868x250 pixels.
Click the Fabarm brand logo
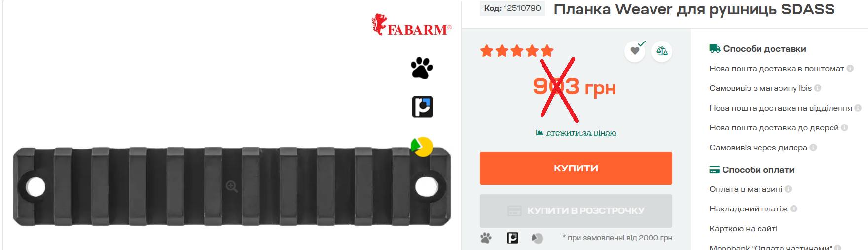tap(411, 25)
